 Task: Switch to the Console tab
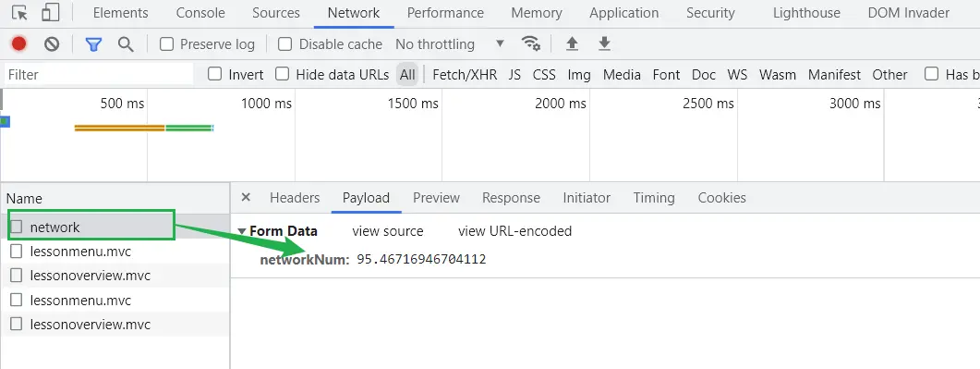[x=200, y=13]
